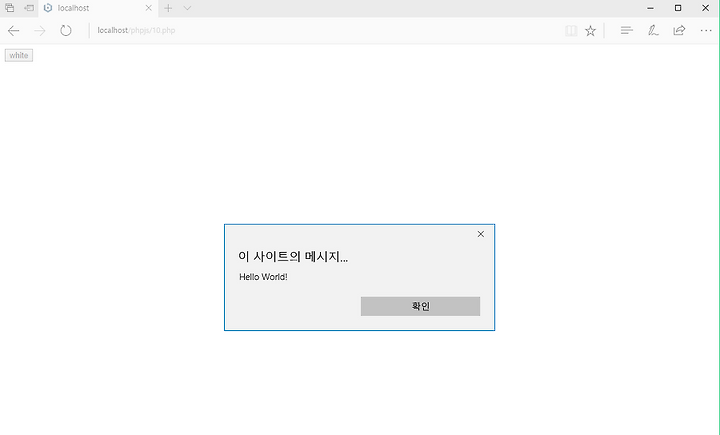Go back to the previous page
Viewport: 720px width, 435px height.
pos(13,31)
